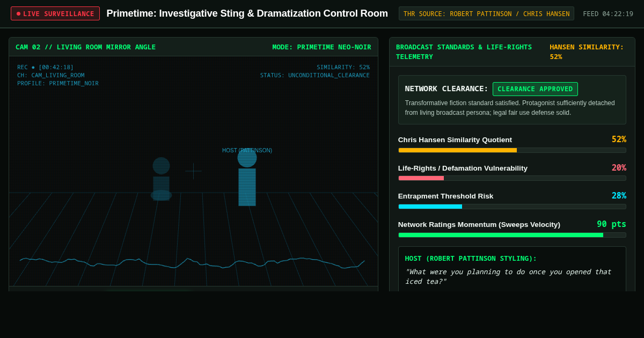Viewport: 644px width, 338px height.
Task: Click the 52% similarity quotient value
Action: point(619,139)
